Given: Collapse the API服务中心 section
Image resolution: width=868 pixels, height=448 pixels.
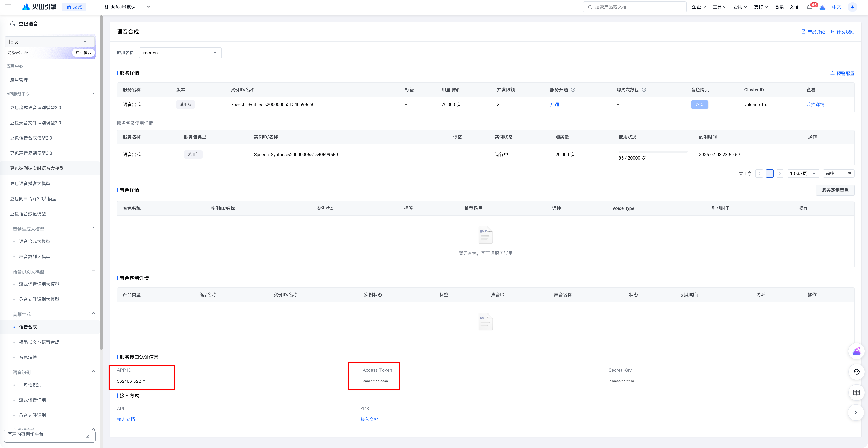Looking at the screenshot, I should [93, 94].
